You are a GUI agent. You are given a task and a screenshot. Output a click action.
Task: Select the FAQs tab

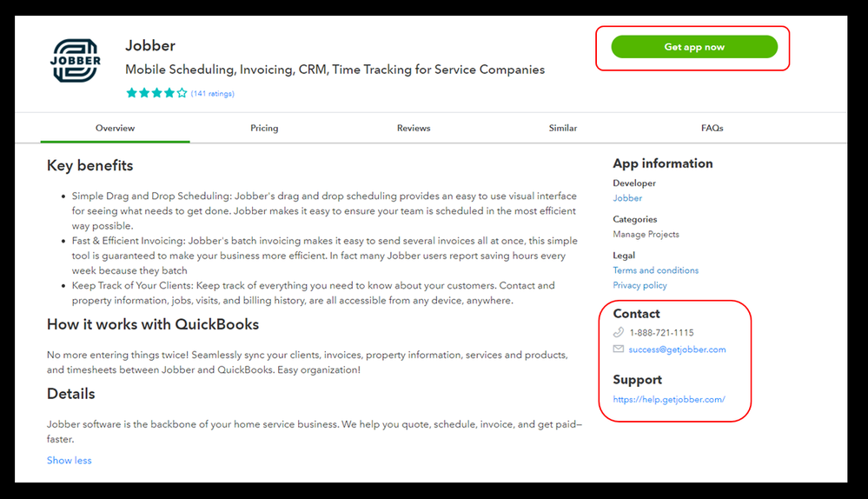712,128
